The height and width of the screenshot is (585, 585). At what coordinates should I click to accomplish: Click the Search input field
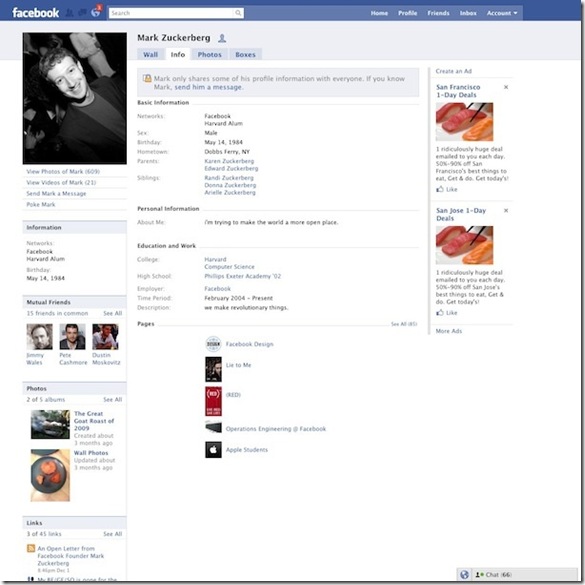point(172,13)
